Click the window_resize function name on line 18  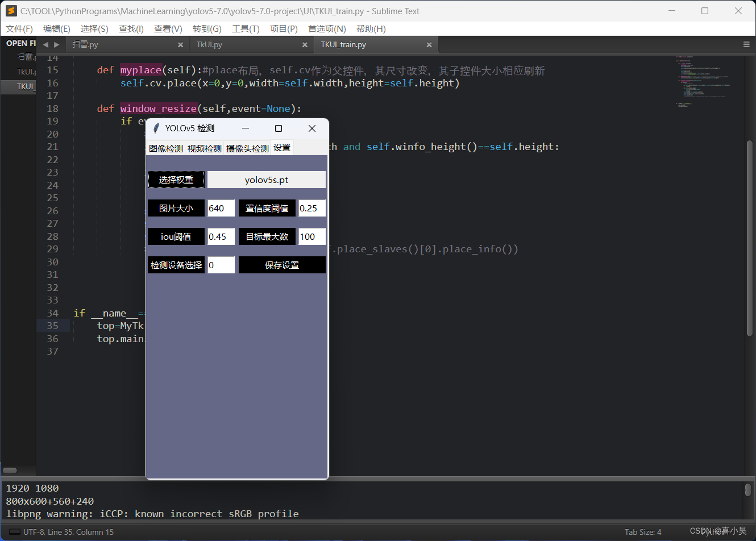pos(159,109)
